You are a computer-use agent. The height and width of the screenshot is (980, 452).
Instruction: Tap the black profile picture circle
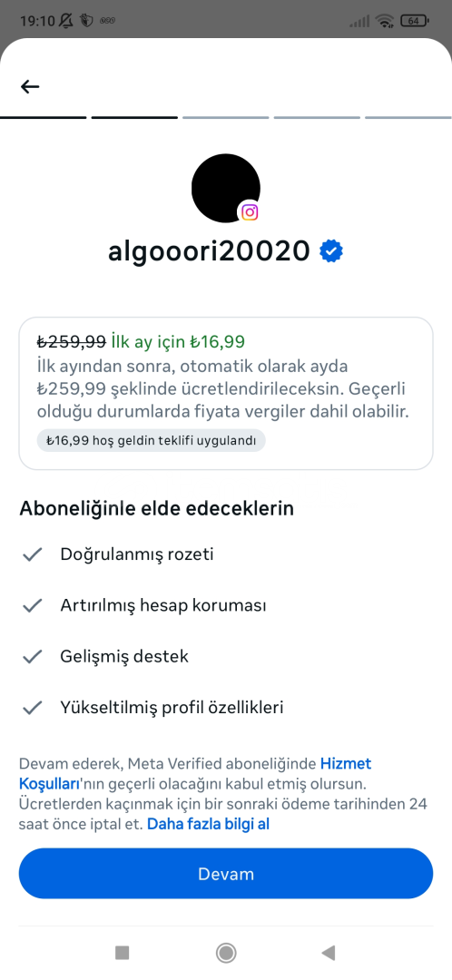pos(226,188)
